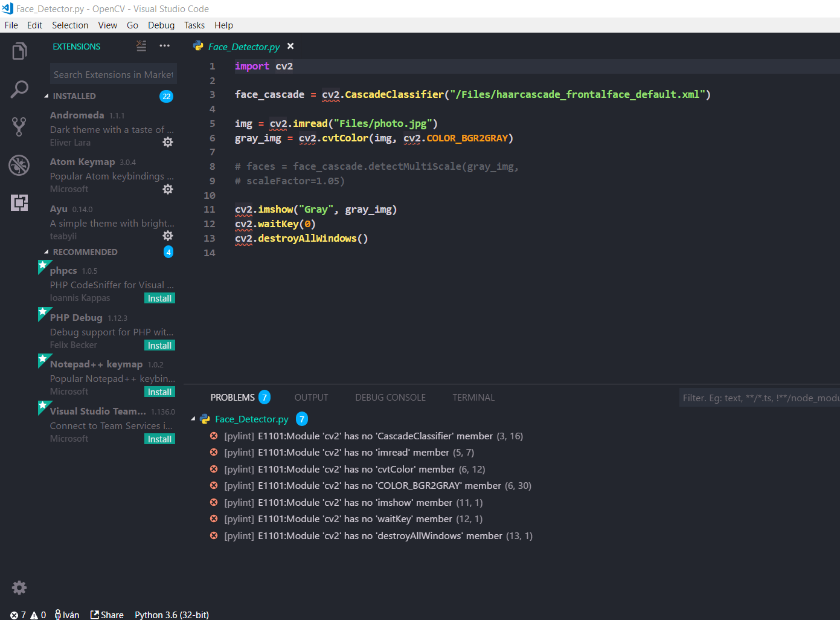Clear extensions search results icon
This screenshot has width=840, height=620.
pos(141,46)
